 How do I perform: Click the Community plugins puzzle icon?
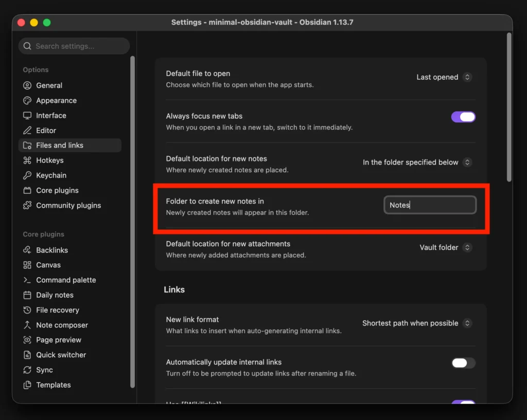(27, 205)
